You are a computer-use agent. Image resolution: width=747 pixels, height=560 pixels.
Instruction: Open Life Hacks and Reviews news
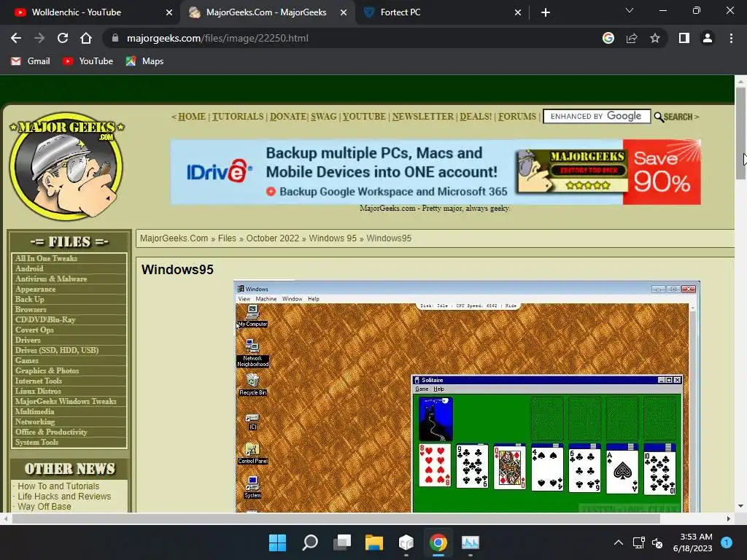coord(64,496)
